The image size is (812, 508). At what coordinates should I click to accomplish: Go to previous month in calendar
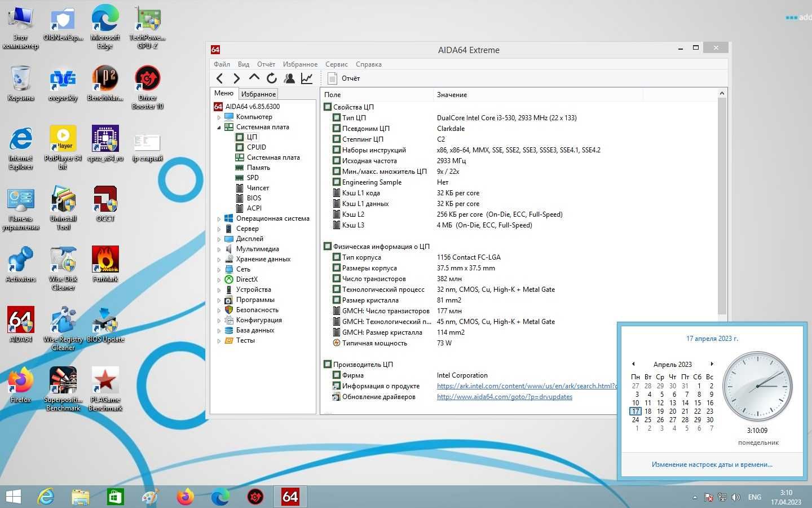pos(633,364)
